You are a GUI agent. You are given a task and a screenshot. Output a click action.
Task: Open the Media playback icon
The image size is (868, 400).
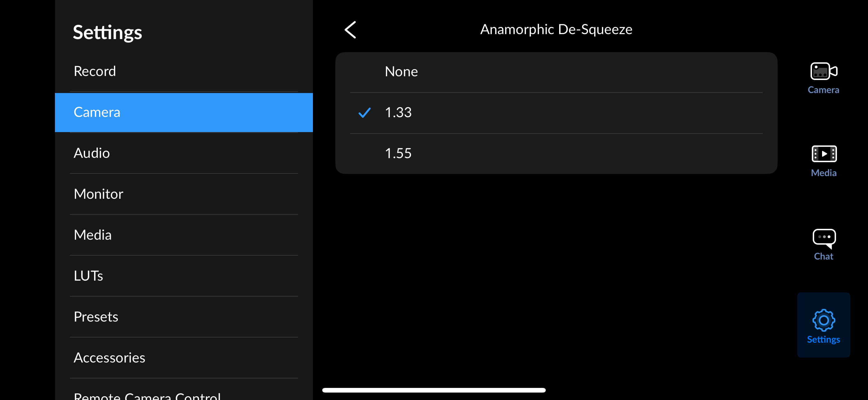click(824, 154)
